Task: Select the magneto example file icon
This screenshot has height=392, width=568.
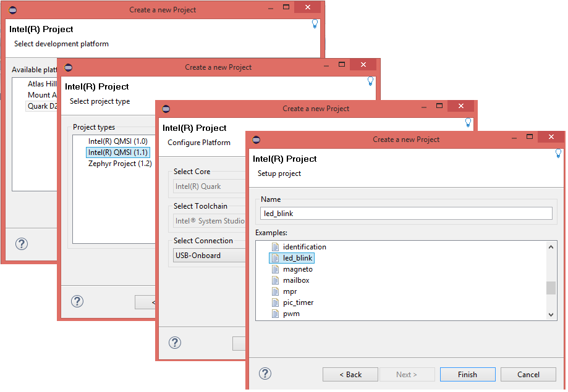Action: (x=275, y=269)
